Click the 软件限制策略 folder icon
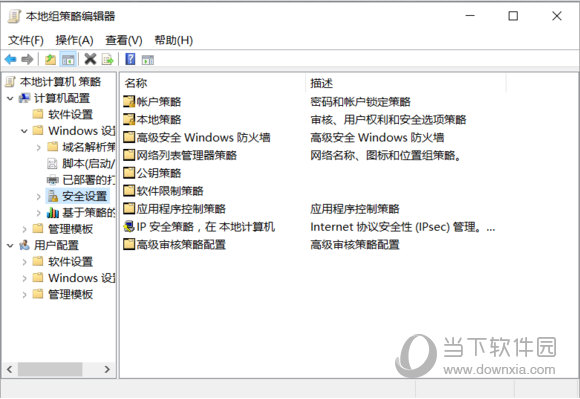 click(129, 190)
